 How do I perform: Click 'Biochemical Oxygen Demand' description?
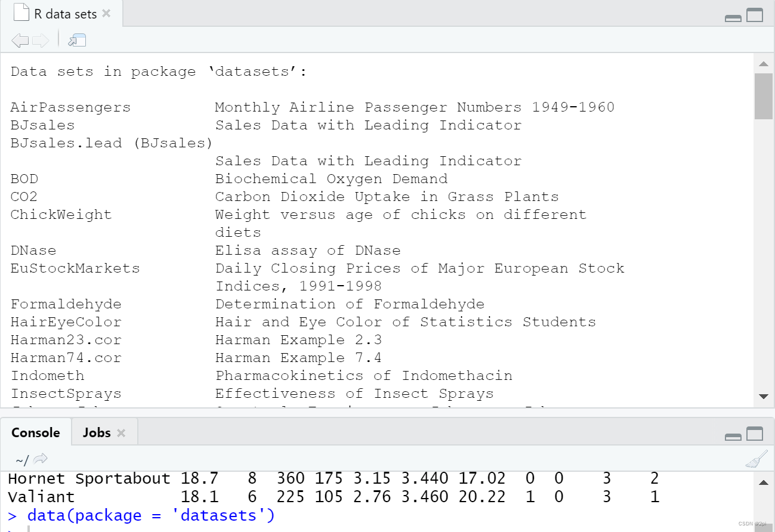tap(331, 179)
